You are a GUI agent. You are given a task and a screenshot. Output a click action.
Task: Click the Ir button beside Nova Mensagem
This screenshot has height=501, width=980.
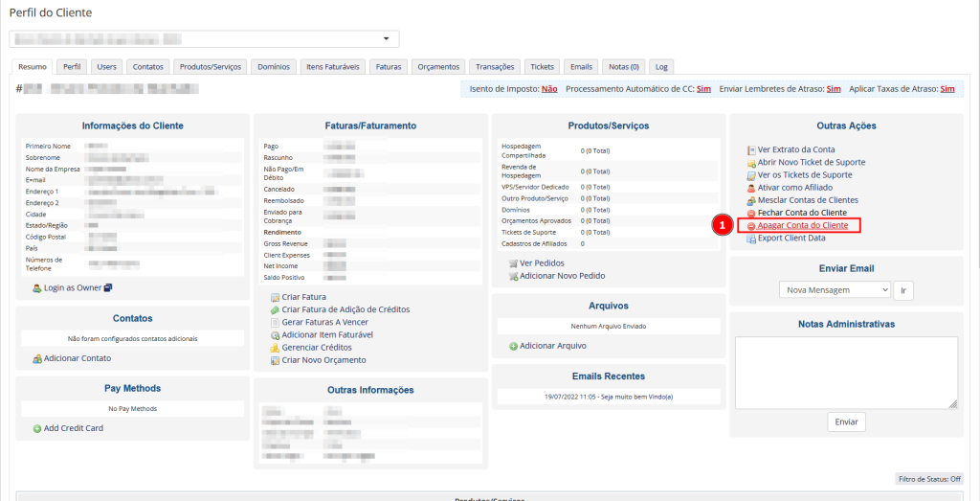903,291
